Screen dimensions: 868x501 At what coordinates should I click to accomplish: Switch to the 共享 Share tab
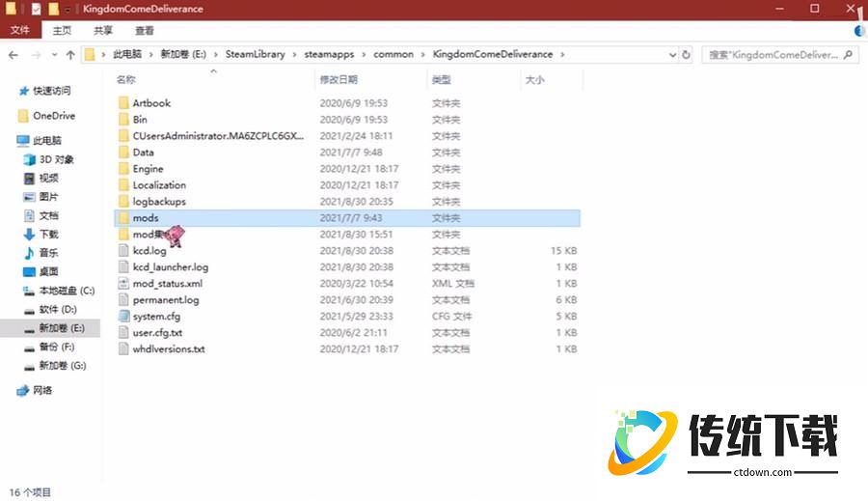tap(103, 31)
